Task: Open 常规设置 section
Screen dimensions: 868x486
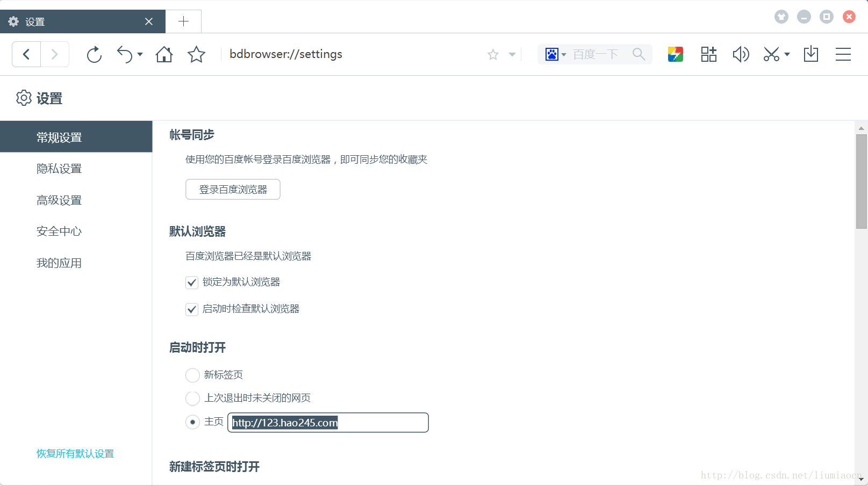Action: click(x=76, y=137)
